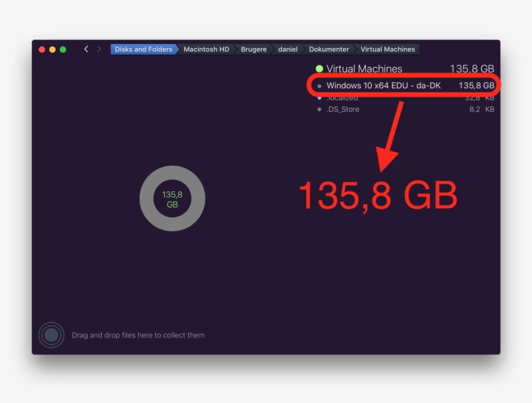This screenshot has width=532, height=403.
Task: Click the Virtual Machines list header
Action: 365,68
